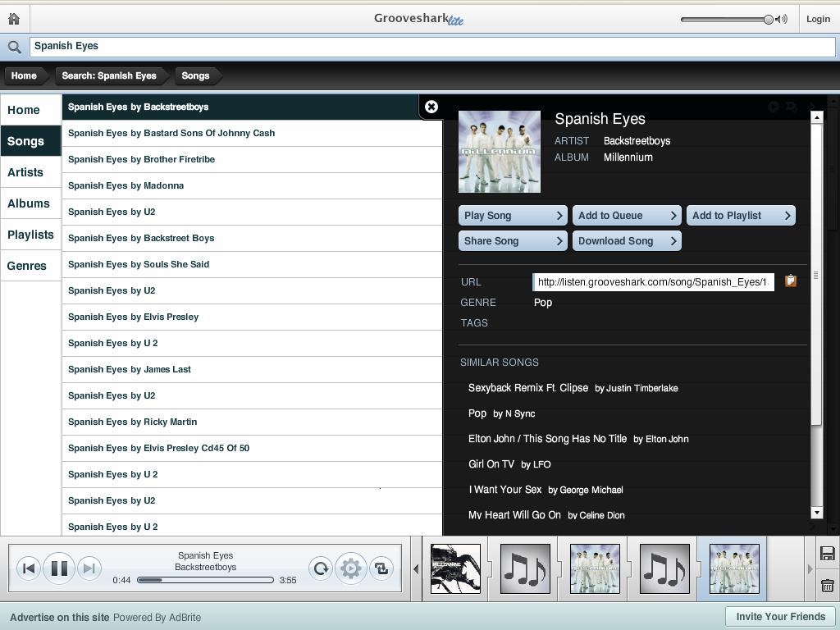Screen dimensions: 840x630
Task: Click the home icon in top bar
Action: click(x=15, y=19)
